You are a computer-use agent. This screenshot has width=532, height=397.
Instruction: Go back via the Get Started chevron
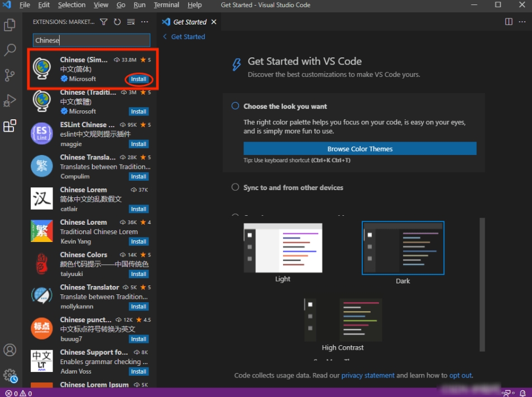coord(165,37)
